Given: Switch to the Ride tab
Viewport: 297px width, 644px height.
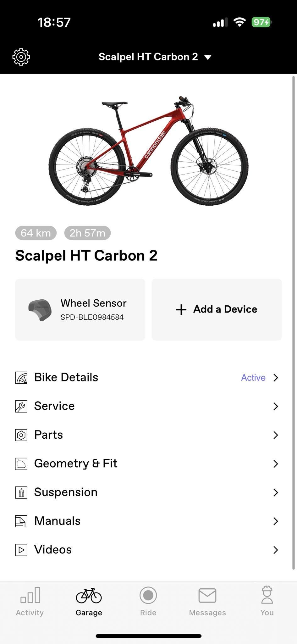Looking at the screenshot, I should (148, 601).
